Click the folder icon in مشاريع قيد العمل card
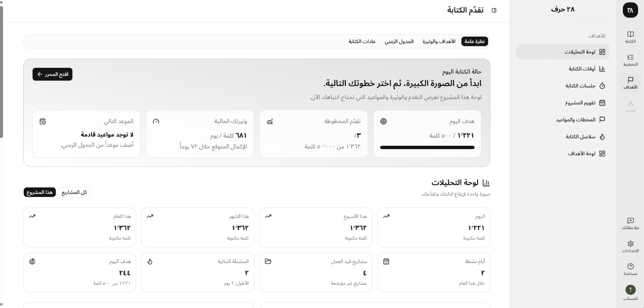 (x=268, y=261)
